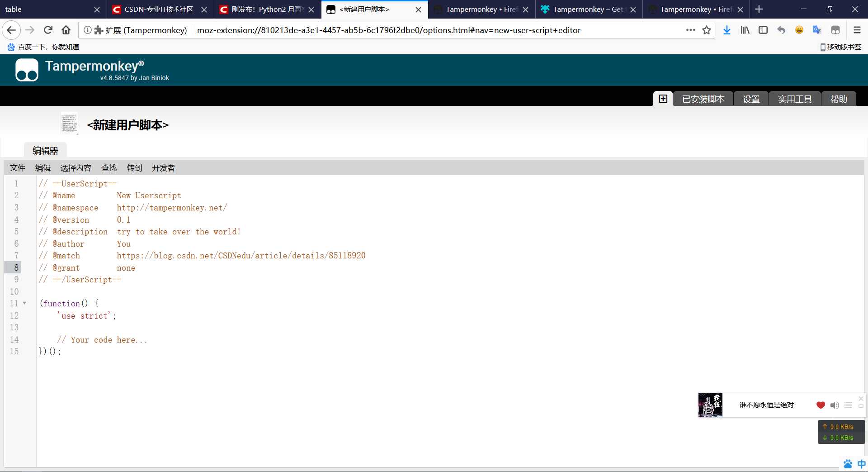Viewport: 868px width, 472px height.
Task: Like the song with the heart
Action: pos(821,405)
